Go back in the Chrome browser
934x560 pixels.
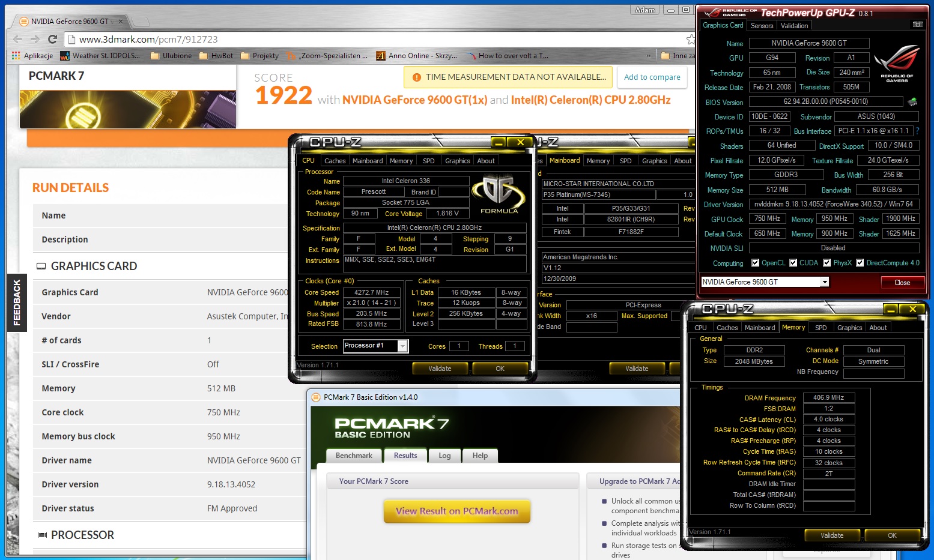pos(17,39)
